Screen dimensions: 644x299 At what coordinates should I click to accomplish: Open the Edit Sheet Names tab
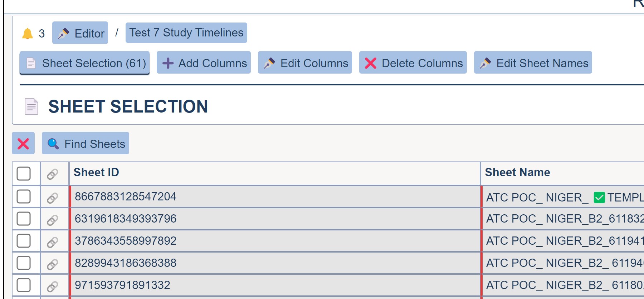533,63
